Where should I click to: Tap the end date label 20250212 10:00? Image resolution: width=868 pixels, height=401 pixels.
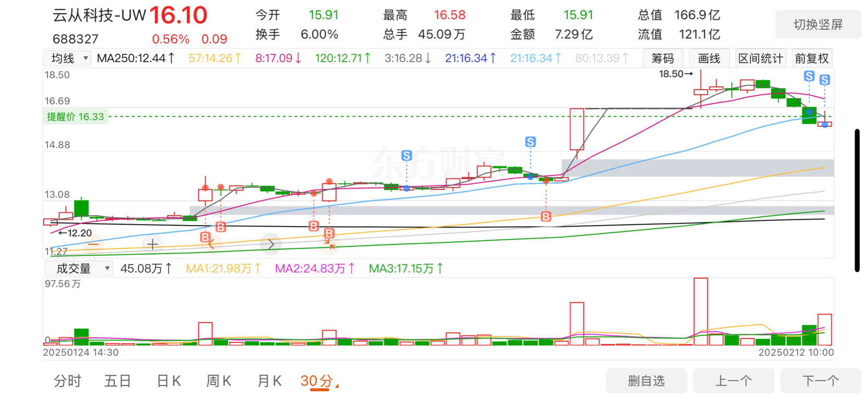click(796, 352)
